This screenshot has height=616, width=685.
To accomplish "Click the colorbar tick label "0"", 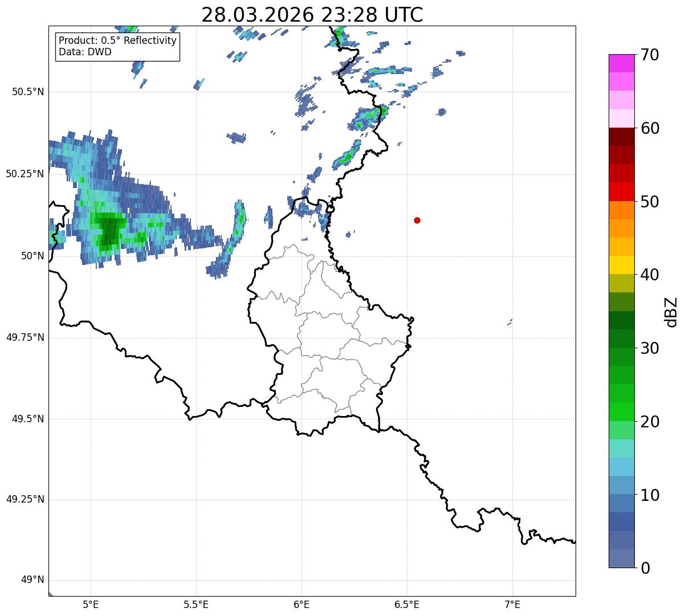I will pos(645,568).
